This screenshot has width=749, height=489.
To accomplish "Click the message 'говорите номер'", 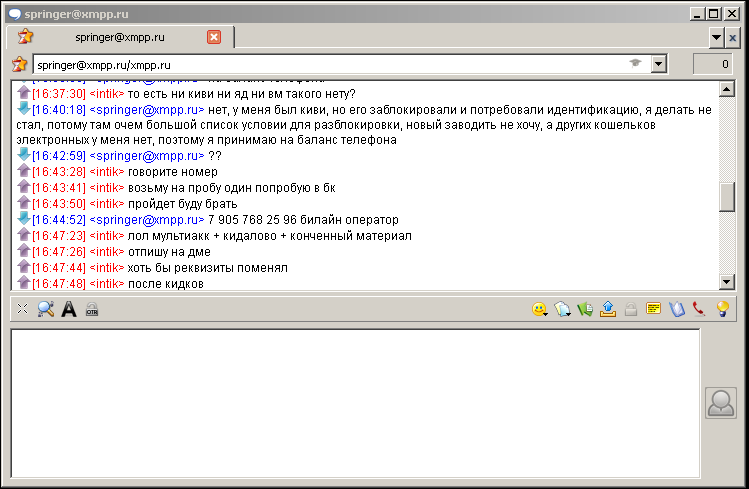I will [x=172, y=172].
